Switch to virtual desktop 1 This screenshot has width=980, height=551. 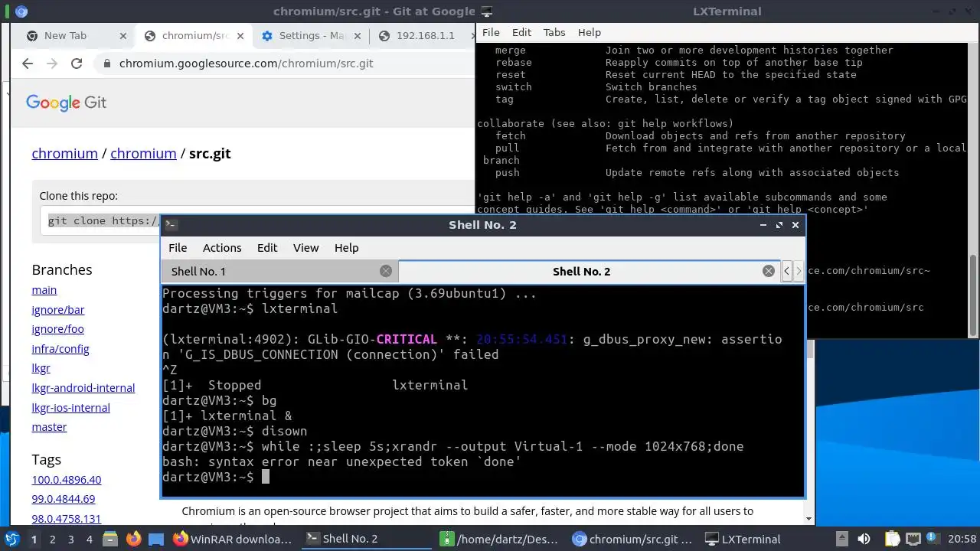[x=34, y=539]
